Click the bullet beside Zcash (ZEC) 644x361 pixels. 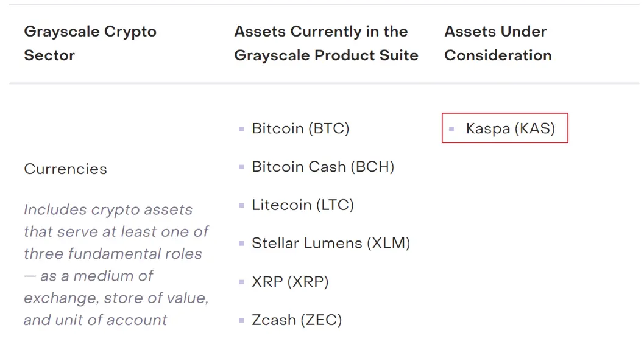[241, 320]
